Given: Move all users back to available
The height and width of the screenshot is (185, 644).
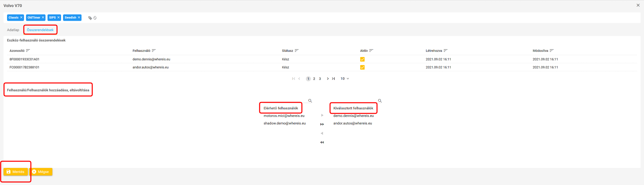Looking at the screenshot, I should pos(322,143).
